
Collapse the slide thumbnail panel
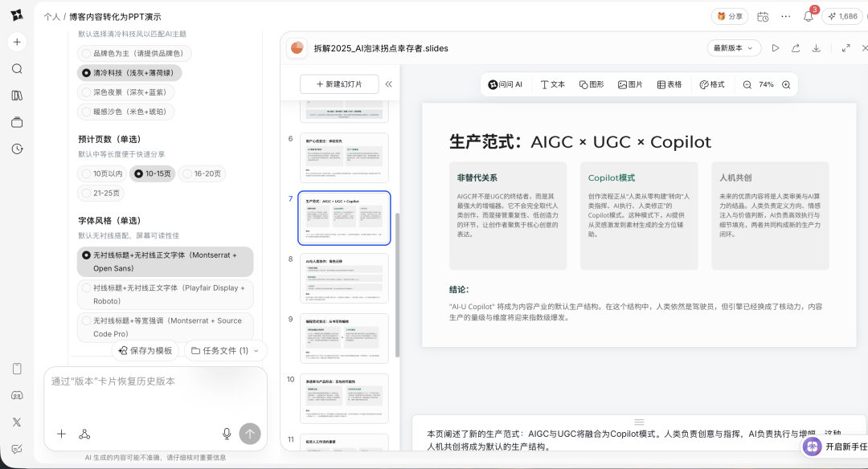pyautogui.click(x=389, y=84)
